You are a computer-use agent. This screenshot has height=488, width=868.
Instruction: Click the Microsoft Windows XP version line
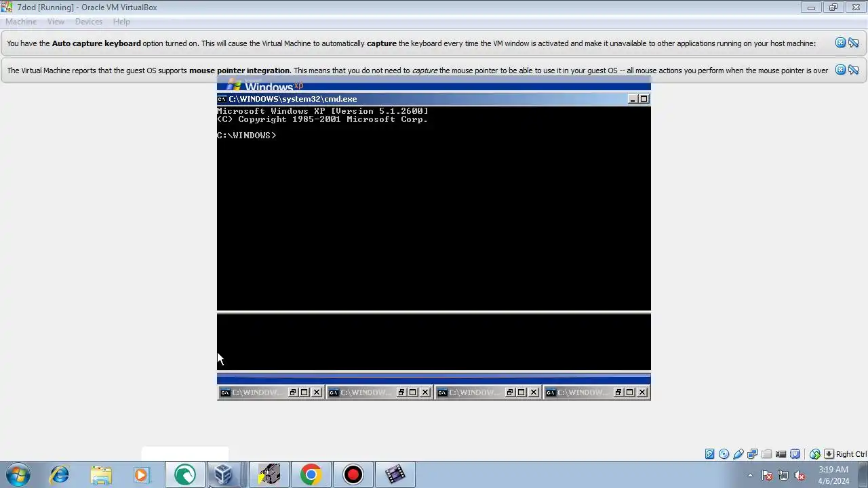[323, 111]
